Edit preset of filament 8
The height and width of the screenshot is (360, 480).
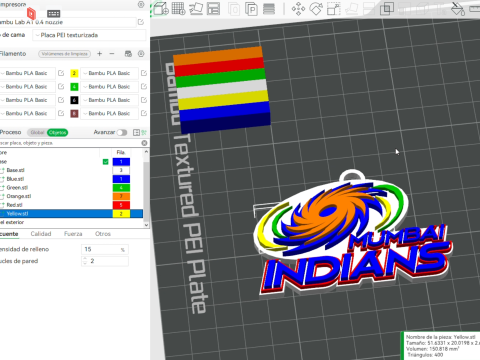[x=144, y=113]
